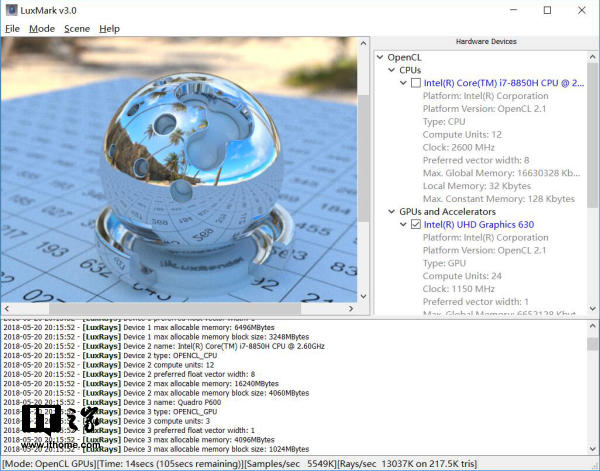Select the GPUs and Accelerators label
Image resolution: width=600 pixels, height=471 pixels.
(447, 212)
